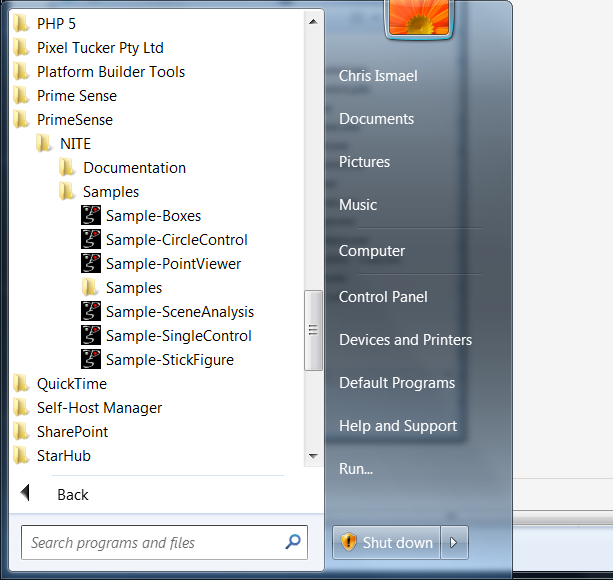This screenshot has width=613, height=580.
Task: Click the Sample-PointViewer icon
Action: point(91,264)
